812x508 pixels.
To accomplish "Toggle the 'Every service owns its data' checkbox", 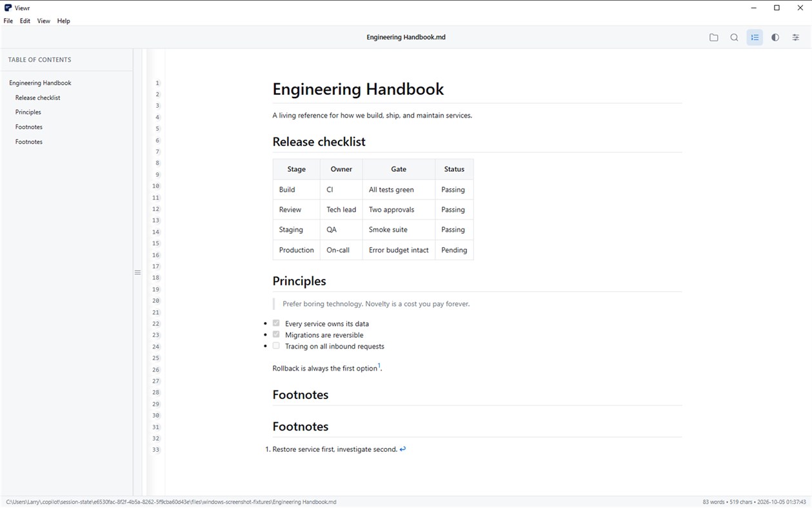I will point(276,323).
